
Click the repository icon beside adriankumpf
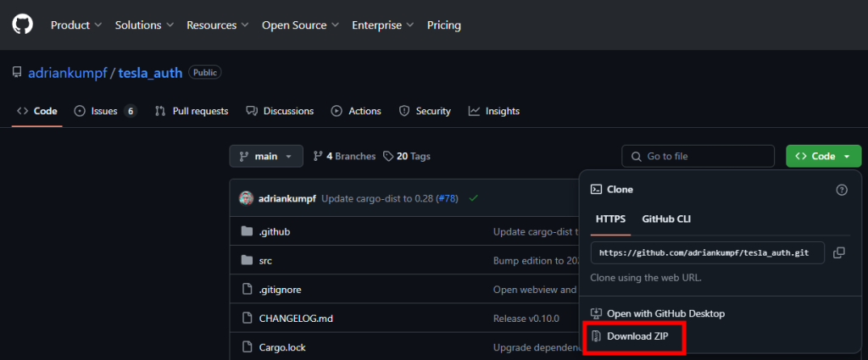(17, 73)
